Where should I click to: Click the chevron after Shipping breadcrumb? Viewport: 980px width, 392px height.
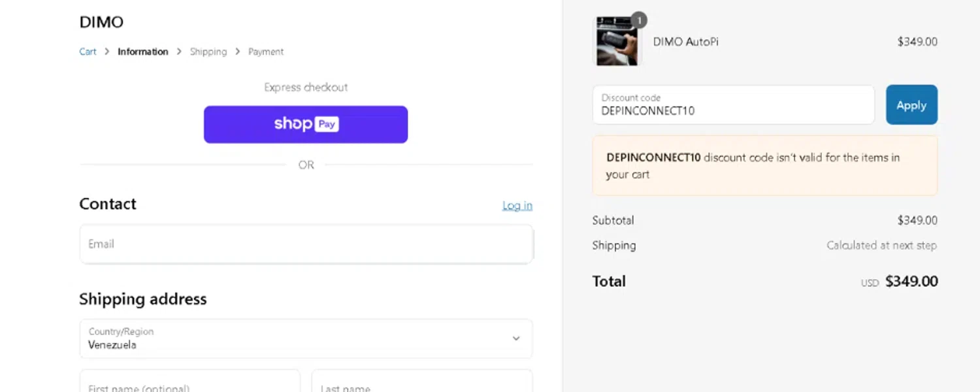coord(237,52)
